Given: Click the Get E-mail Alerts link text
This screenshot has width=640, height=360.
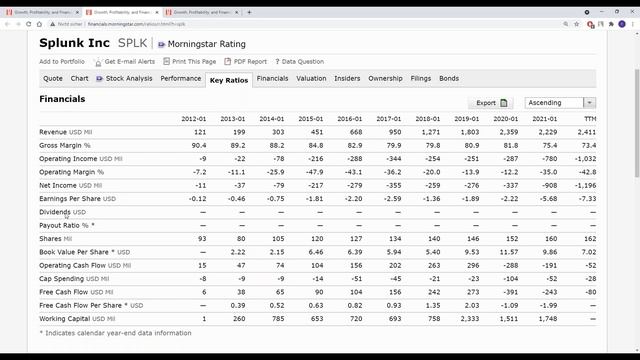Looking at the screenshot, I should pyautogui.click(x=130, y=62).
